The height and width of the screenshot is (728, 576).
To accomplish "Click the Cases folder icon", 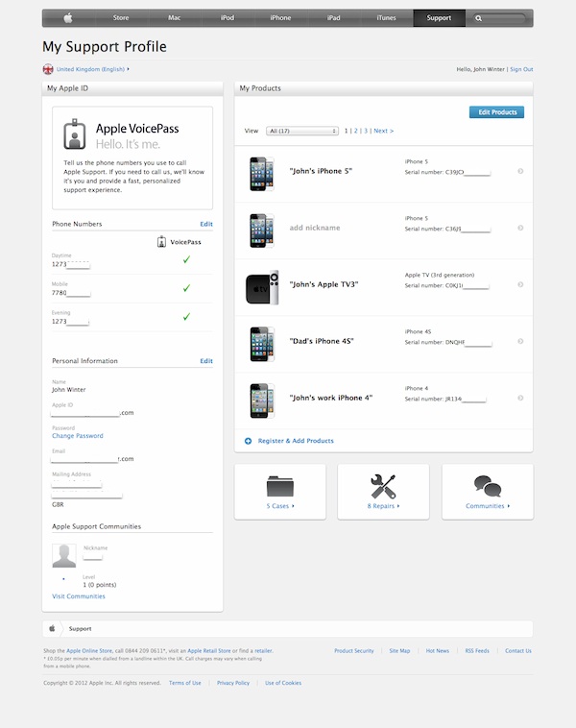I will point(280,486).
